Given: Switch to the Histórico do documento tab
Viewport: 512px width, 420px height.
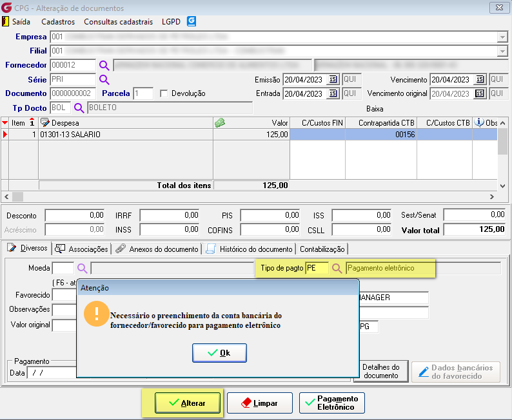Looking at the screenshot, I should click(250, 249).
